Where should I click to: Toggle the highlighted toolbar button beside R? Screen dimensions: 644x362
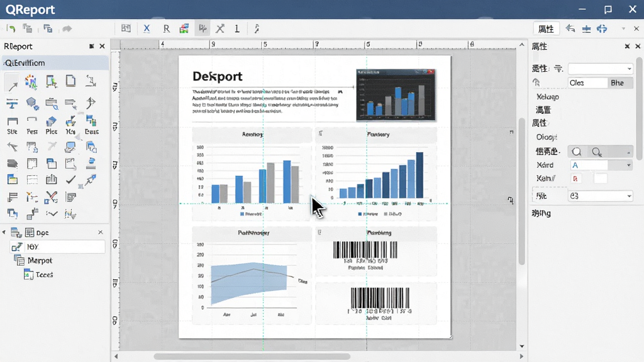pyautogui.click(x=202, y=28)
